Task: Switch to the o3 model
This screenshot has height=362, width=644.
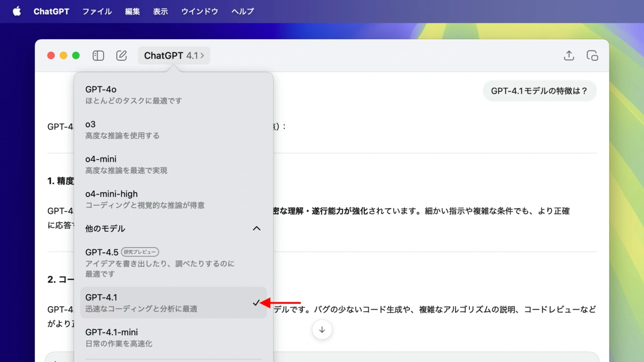Action: 173,129
